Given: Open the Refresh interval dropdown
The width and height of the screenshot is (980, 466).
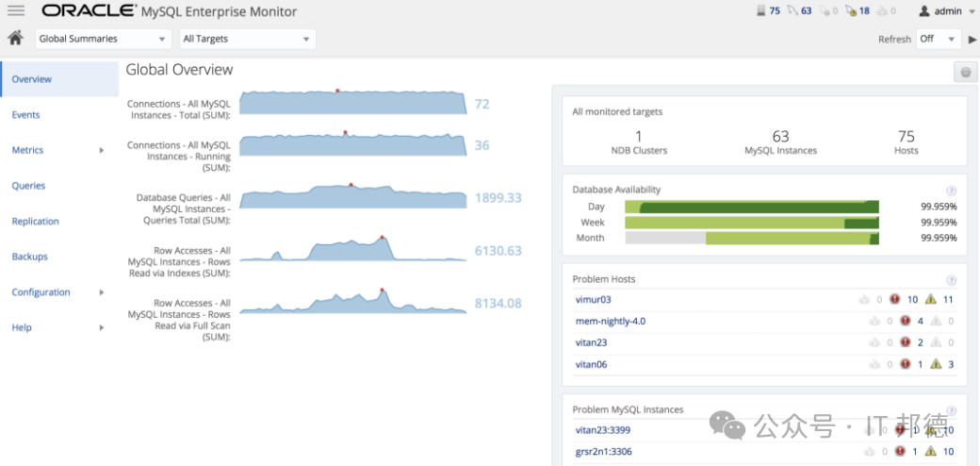Looking at the screenshot, I should tap(939, 39).
